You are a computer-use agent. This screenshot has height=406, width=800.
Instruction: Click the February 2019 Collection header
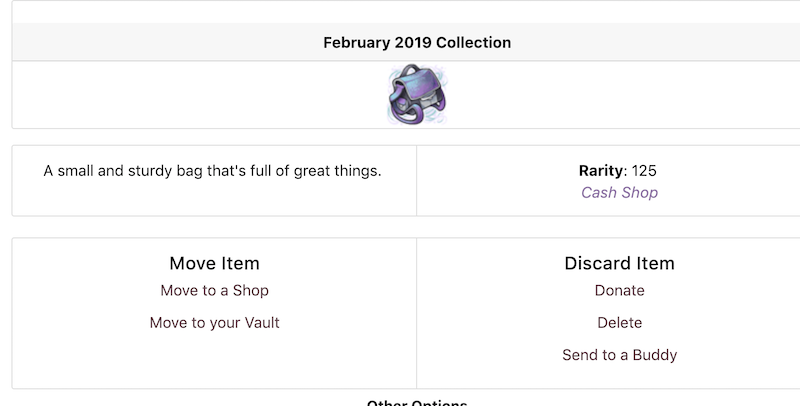pos(416,43)
